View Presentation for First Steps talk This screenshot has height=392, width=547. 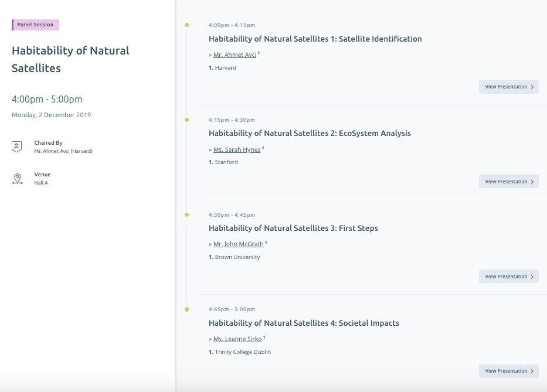(509, 277)
